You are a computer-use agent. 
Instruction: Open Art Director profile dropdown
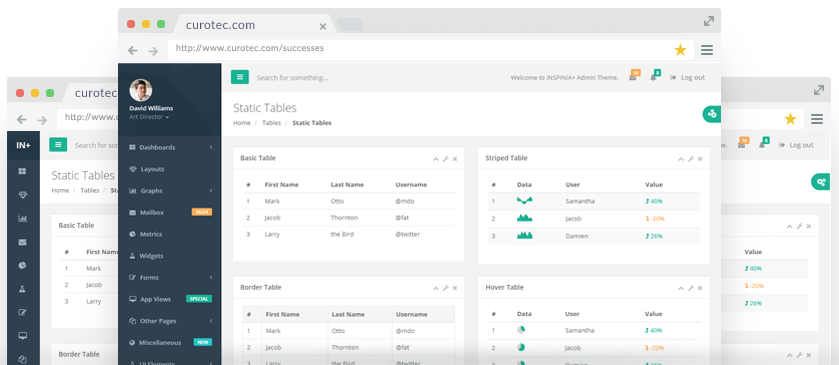point(149,117)
